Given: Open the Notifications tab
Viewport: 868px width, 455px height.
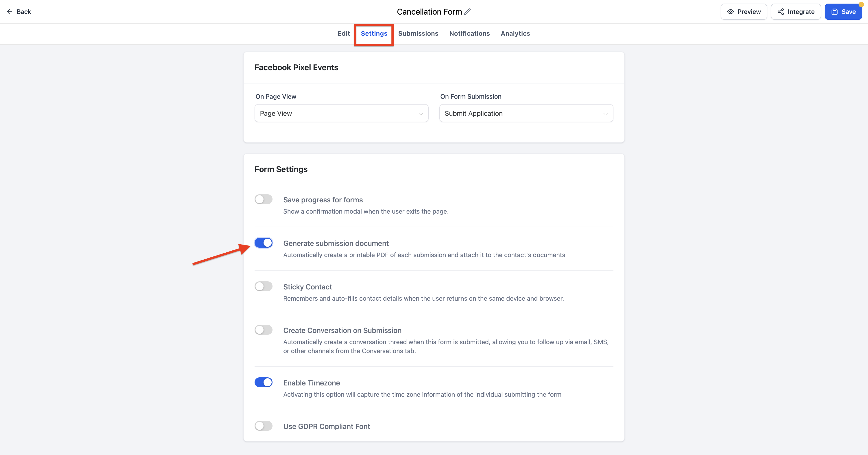Looking at the screenshot, I should click(x=469, y=33).
